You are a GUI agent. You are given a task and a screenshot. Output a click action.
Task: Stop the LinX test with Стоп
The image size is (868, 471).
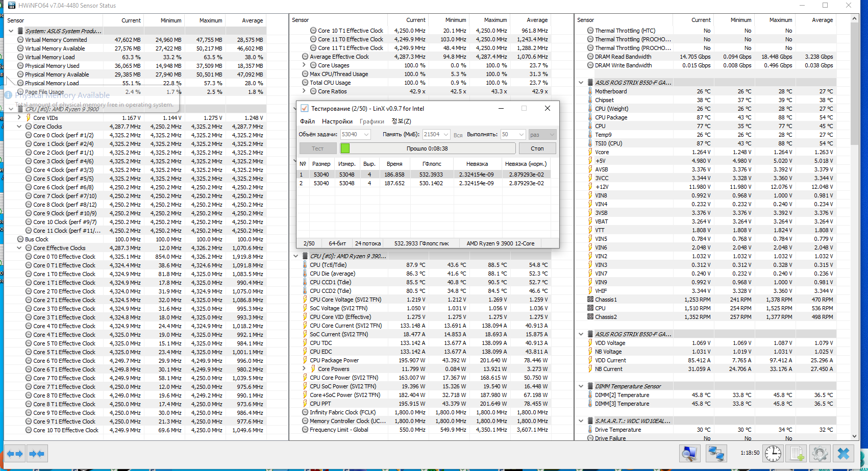537,148
